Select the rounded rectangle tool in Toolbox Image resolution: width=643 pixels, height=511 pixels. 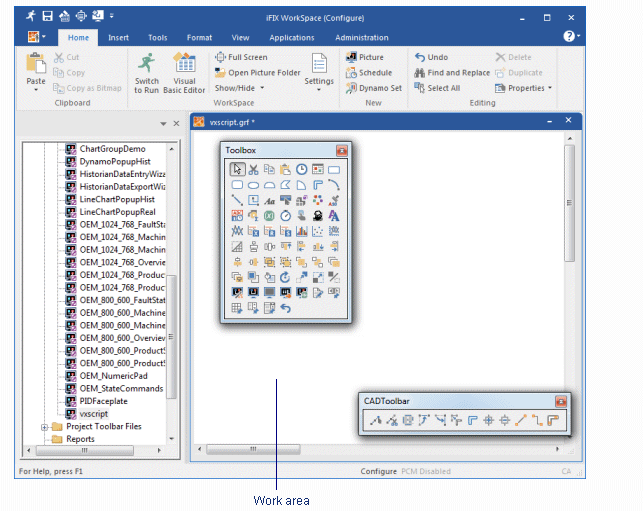[x=237, y=185]
